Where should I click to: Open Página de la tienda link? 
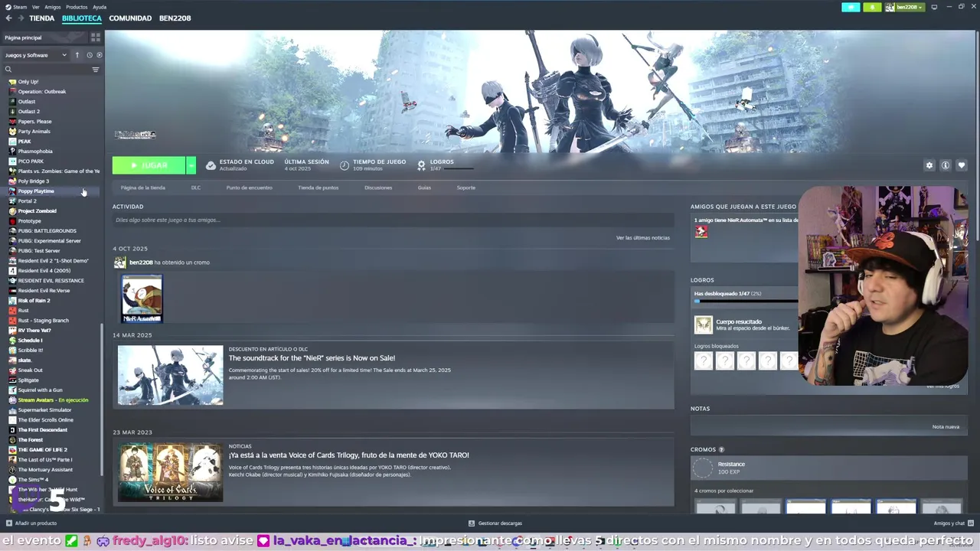pos(143,187)
